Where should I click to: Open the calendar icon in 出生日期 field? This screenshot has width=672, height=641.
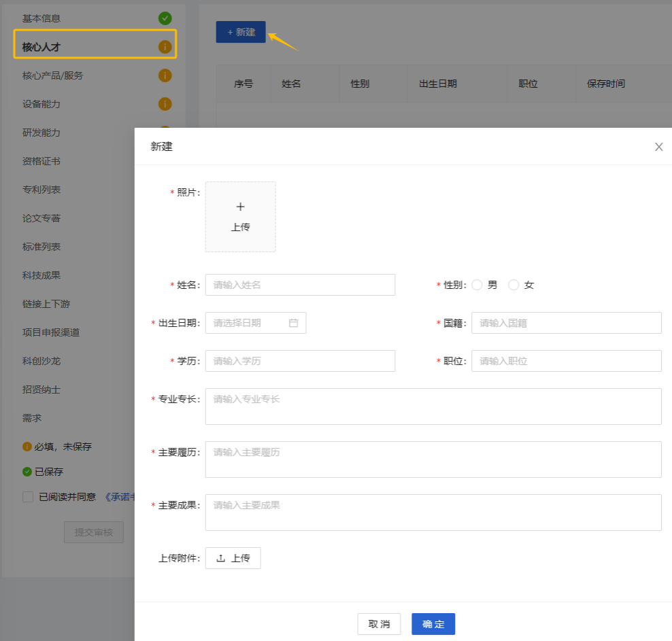click(x=294, y=323)
